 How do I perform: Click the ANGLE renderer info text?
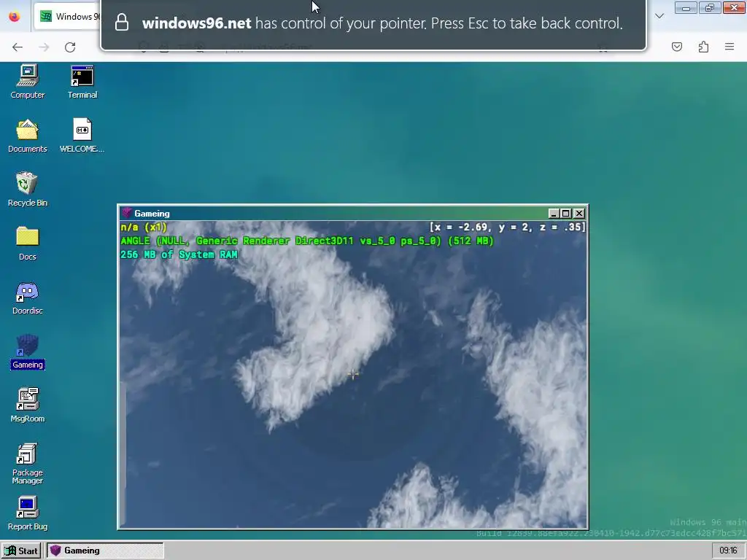point(307,241)
